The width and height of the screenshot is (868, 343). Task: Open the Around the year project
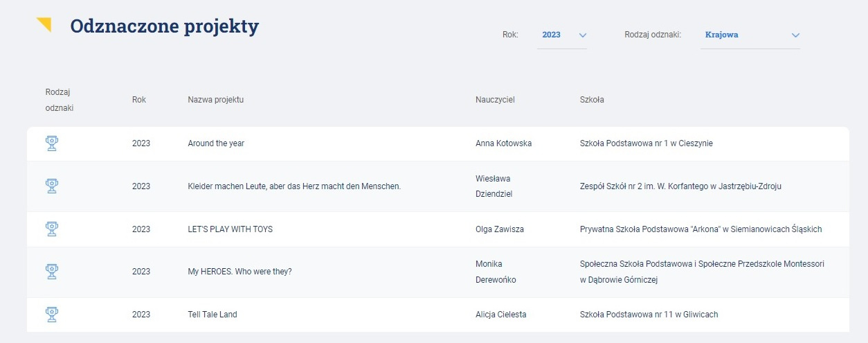click(216, 143)
